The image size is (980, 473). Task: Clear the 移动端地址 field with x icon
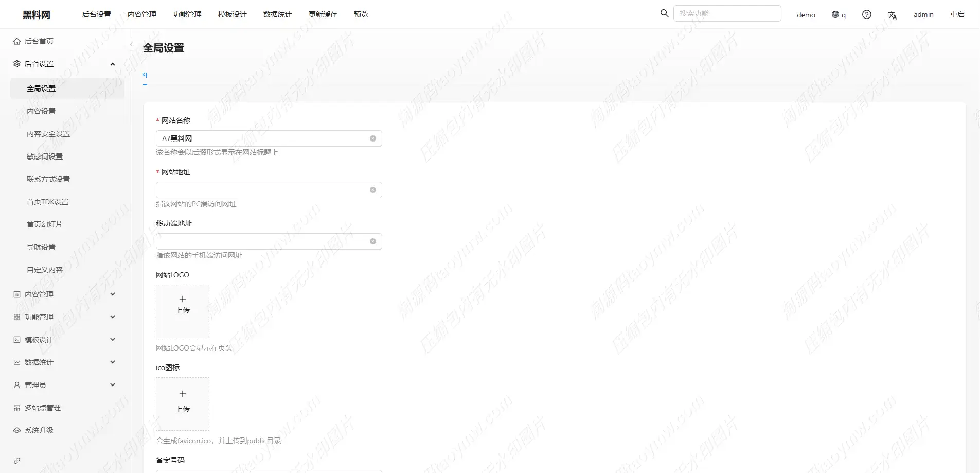coord(373,241)
